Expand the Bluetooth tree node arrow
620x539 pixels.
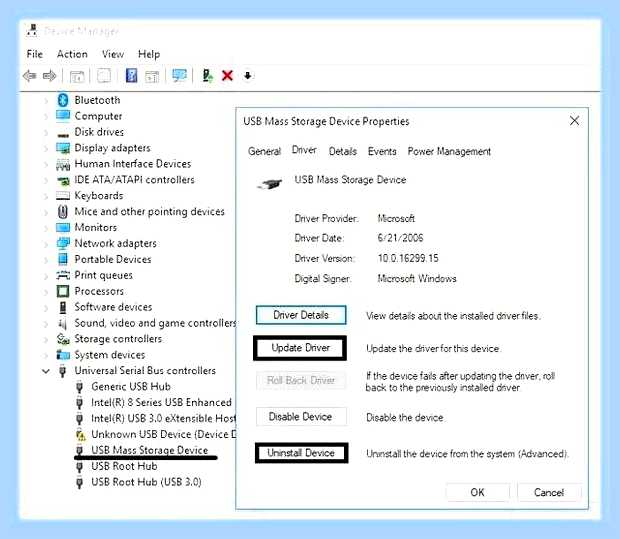click(46, 100)
